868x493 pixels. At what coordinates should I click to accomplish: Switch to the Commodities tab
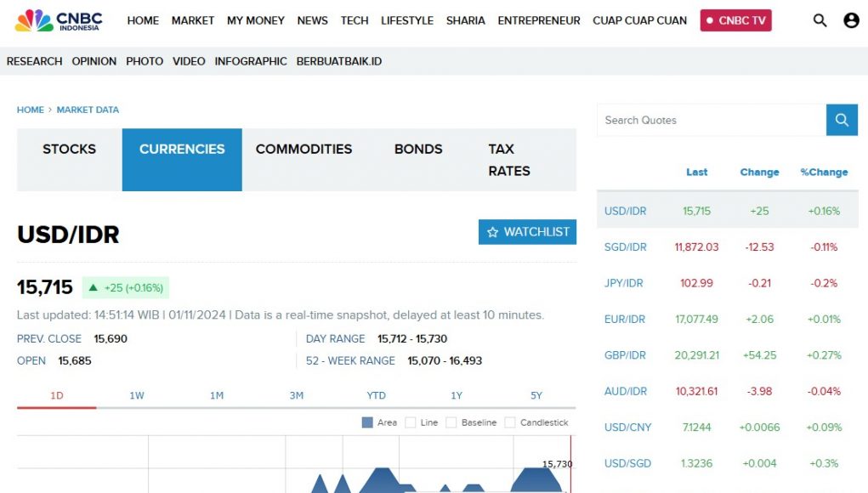[304, 149]
